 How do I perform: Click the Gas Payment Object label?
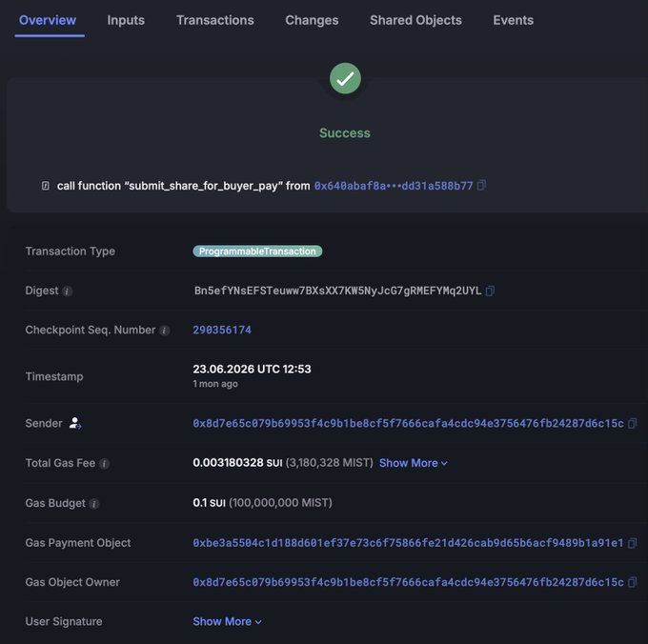[x=78, y=543]
